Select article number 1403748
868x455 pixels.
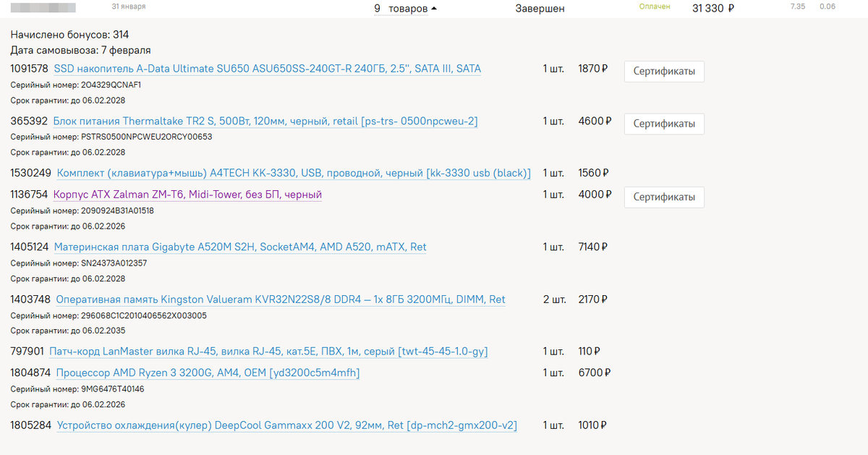30,299
